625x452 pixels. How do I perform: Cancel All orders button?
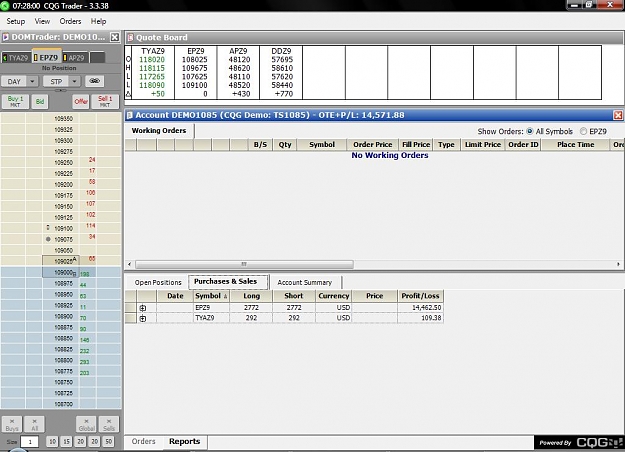tap(35, 424)
